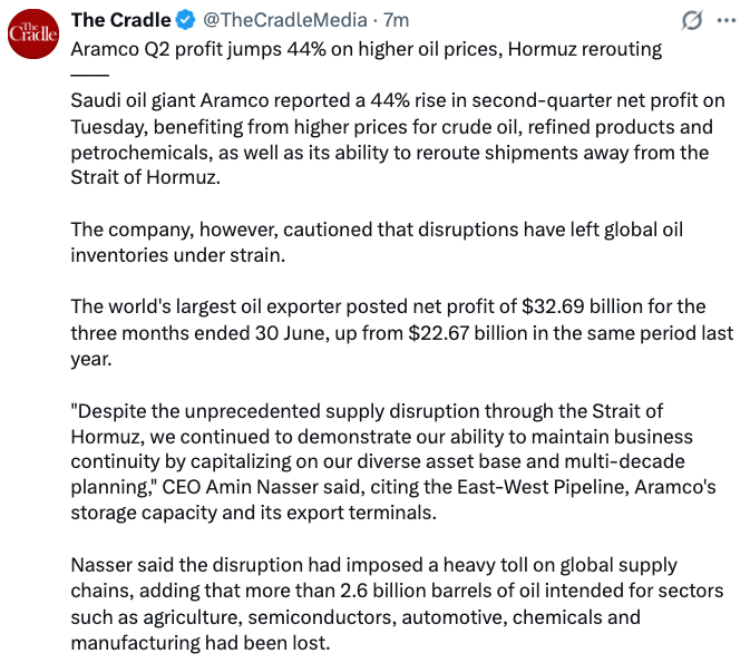
Task: Open The Cradle profile avatar
Action: (33, 34)
